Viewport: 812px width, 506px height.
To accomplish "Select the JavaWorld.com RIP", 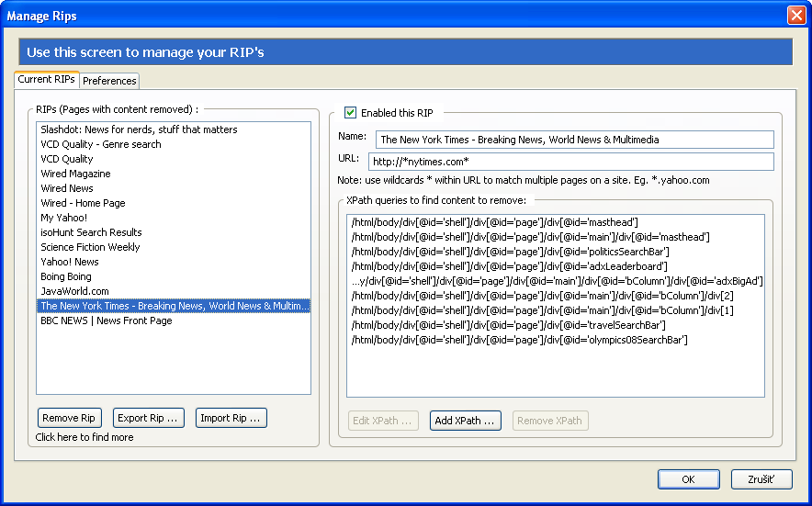I will coord(174,291).
